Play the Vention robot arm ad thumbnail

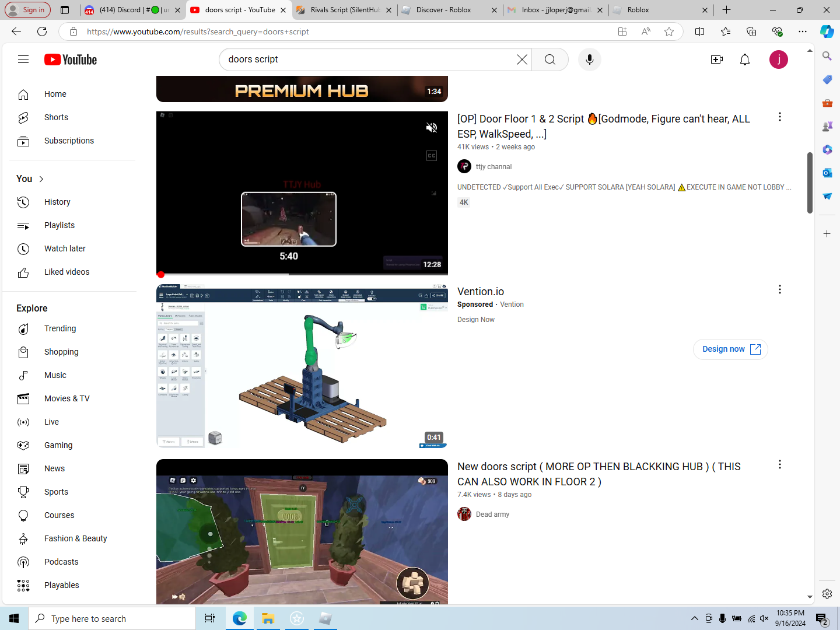pos(302,366)
